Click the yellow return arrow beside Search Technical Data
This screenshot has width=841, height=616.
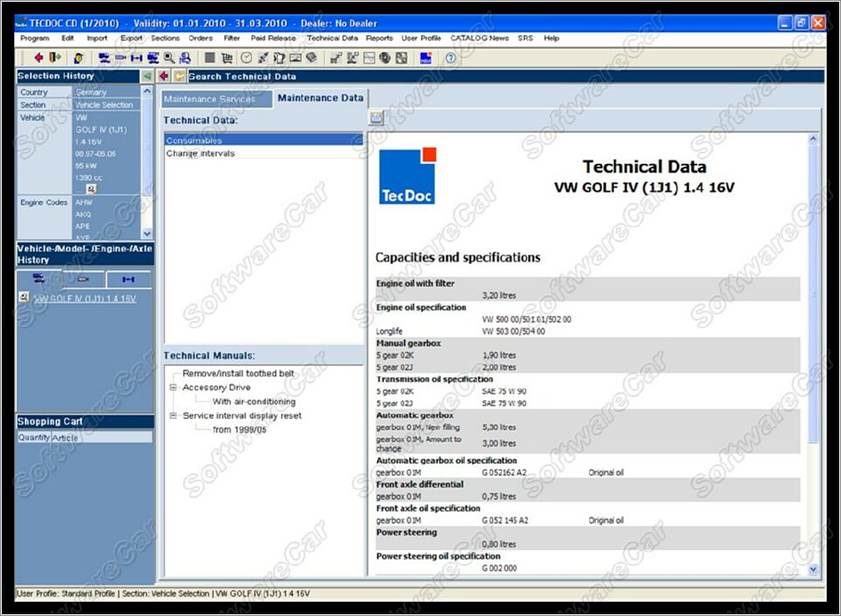(x=179, y=76)
